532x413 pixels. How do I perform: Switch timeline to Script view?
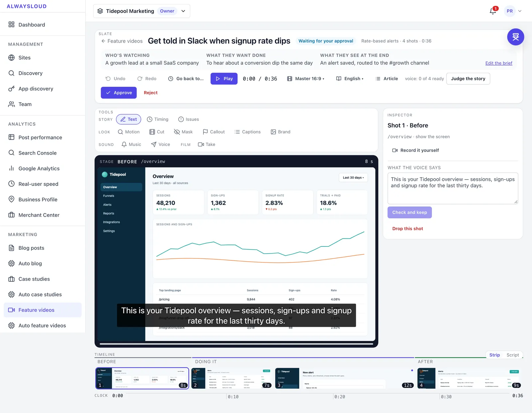click(513, 355)
